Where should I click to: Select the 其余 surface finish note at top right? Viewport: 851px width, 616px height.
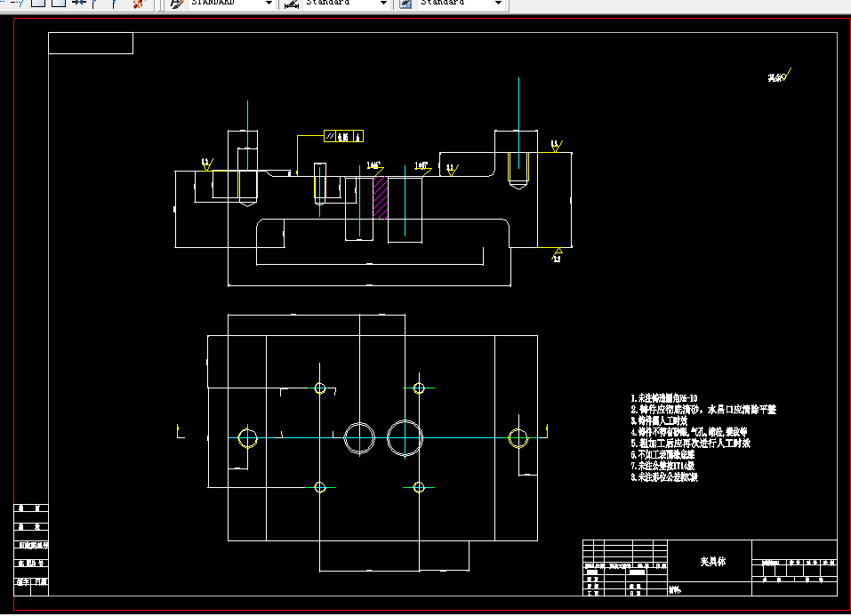click(x=779, y=76)
